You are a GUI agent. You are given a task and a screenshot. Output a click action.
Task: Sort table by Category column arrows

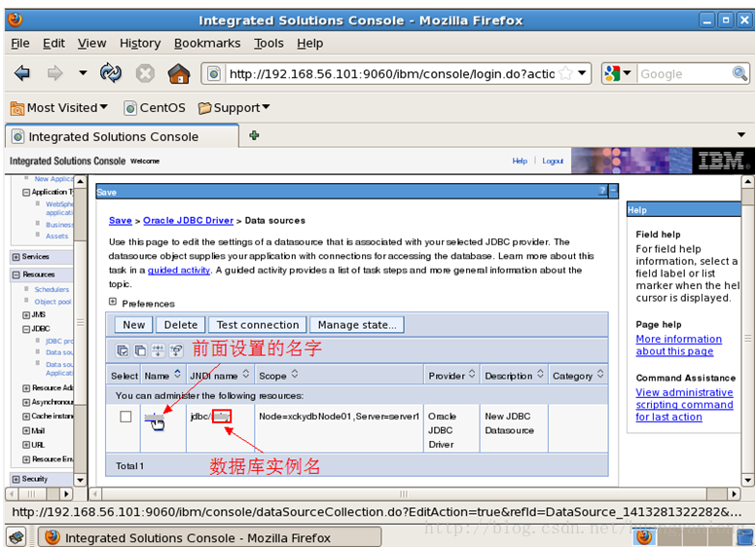600,374
